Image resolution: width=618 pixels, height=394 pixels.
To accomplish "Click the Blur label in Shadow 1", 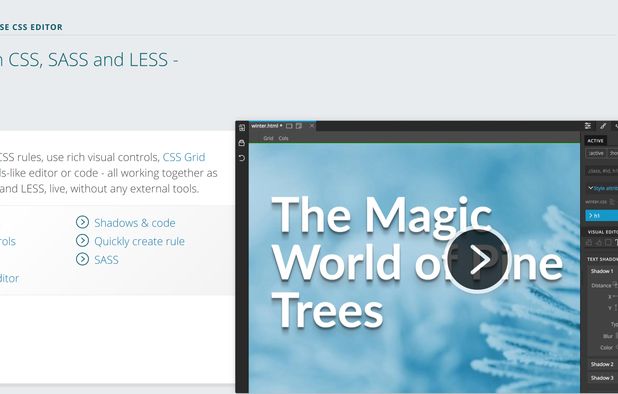I will 608,336.
